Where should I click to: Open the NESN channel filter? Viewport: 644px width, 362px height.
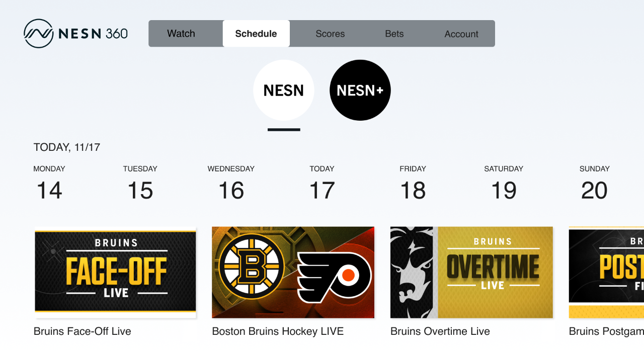283,90
